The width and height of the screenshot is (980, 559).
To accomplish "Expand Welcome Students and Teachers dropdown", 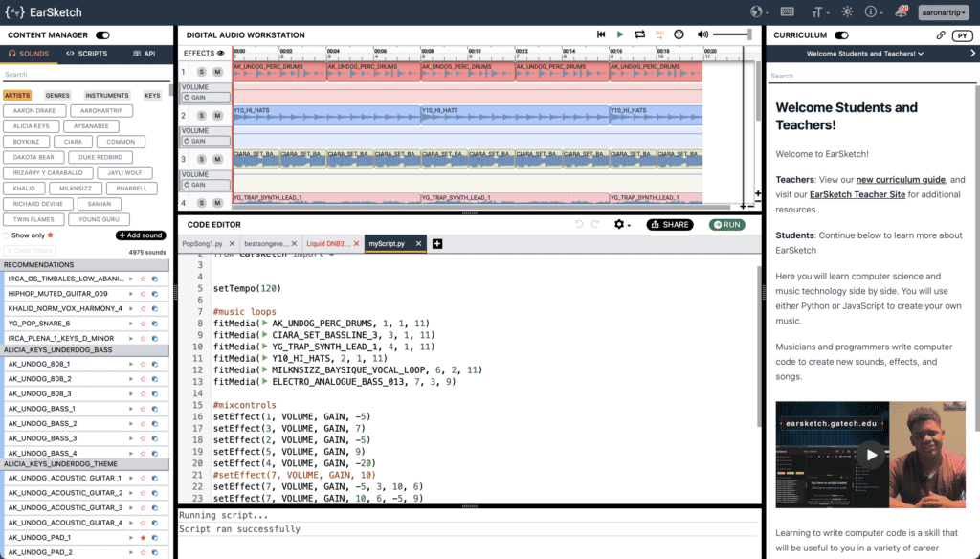I will pyautogui.click(x=864, y=54).
